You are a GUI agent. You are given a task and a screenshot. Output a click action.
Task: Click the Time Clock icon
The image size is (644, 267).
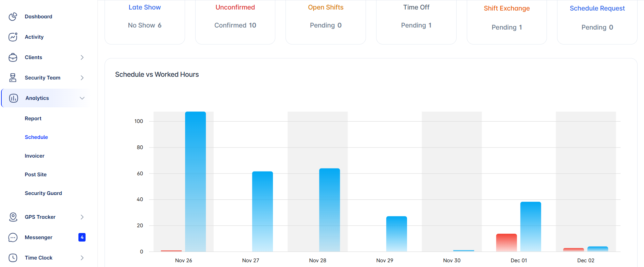tap(13, 258)
